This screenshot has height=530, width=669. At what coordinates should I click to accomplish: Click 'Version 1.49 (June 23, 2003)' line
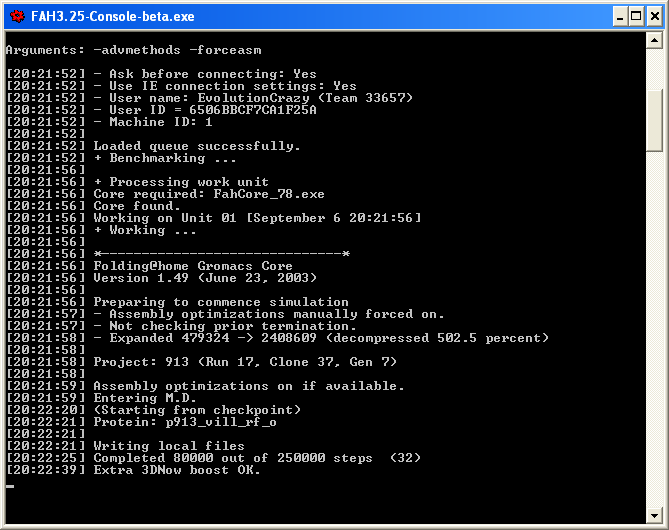pos(162,278)
